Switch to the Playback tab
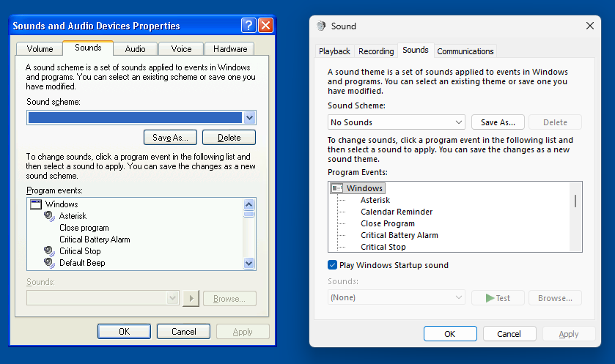The image size is (615, 364). [334, 51]
